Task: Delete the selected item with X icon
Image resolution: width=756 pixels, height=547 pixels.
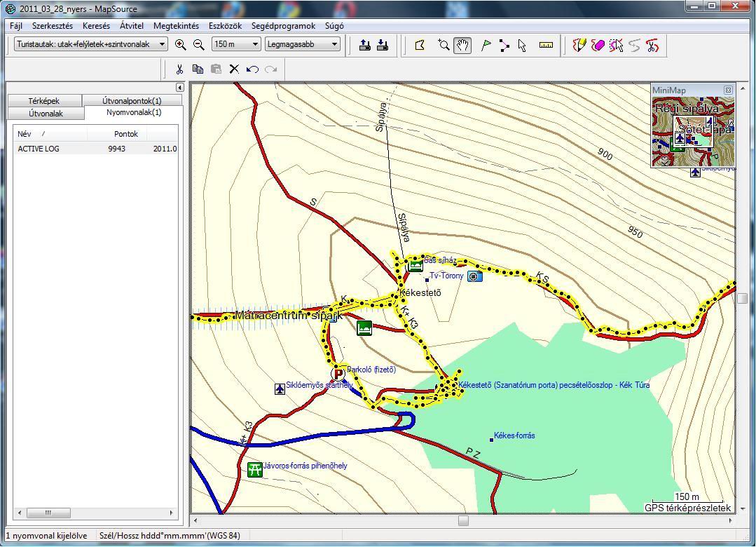Action: click(x=234, y=69)
